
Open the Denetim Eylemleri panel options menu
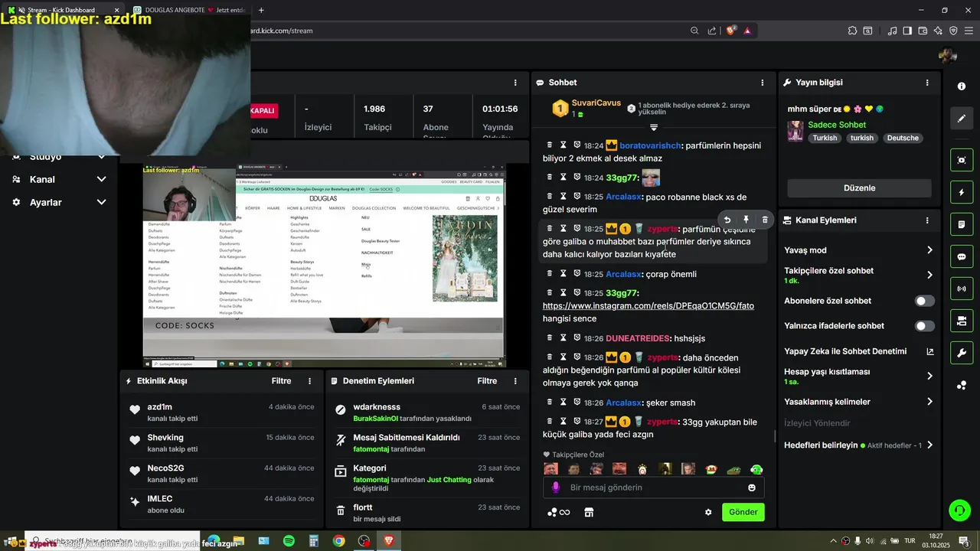click(516, 381)
